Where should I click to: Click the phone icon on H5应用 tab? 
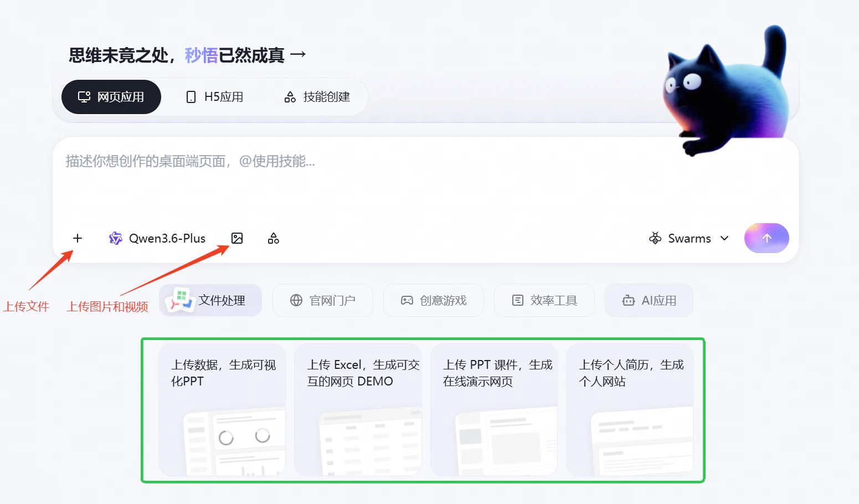tap(191, 97)
